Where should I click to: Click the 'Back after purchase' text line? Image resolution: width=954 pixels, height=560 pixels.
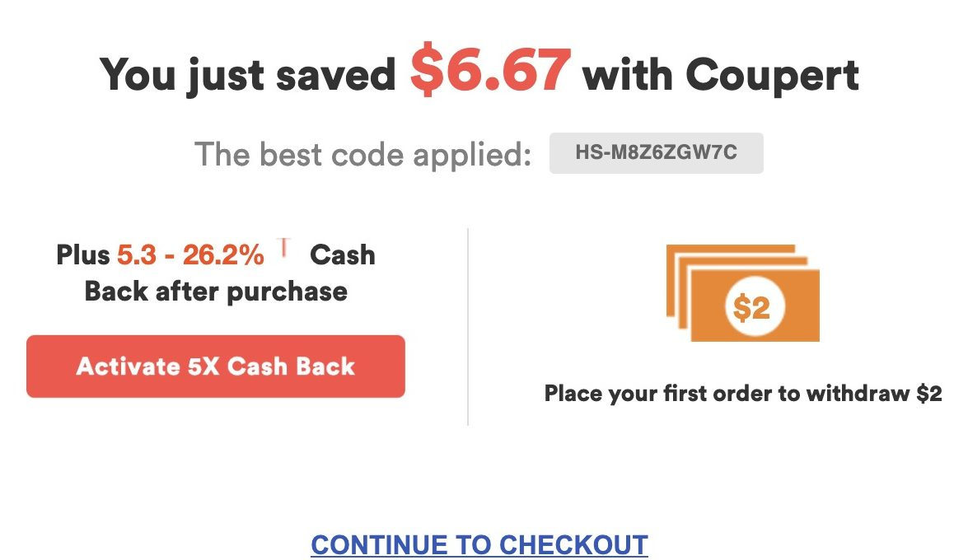click(x=216, y=292)
